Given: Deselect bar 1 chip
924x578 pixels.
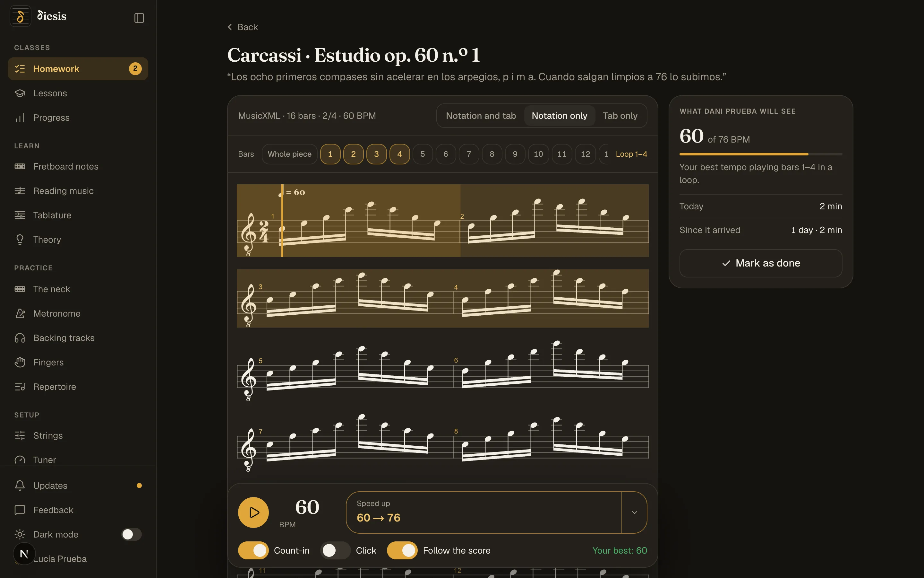Looking at the screenshot, I should (330, 154).
